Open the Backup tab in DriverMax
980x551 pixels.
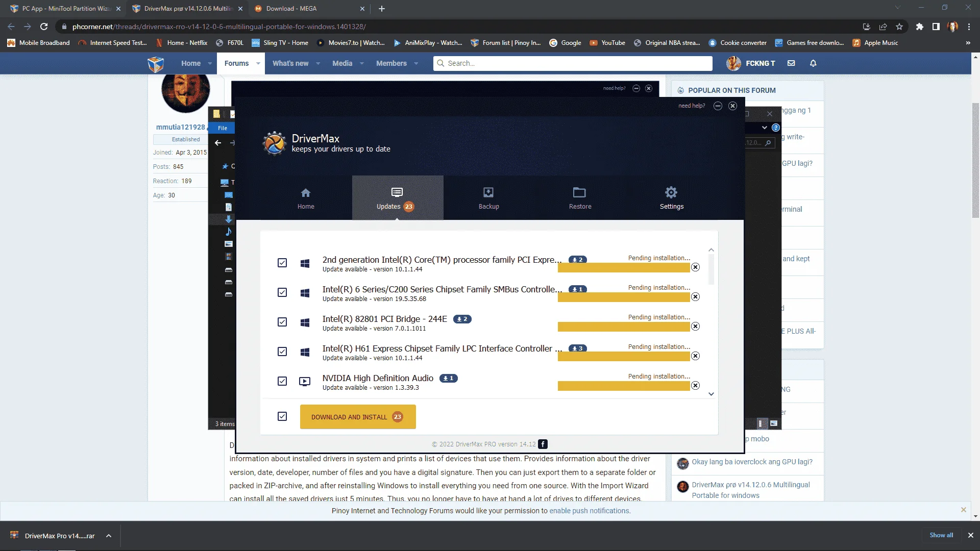tap(488, 198)
